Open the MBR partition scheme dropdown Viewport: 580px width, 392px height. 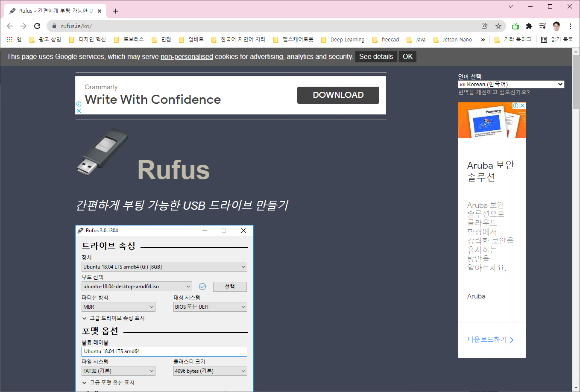pyautogui.click(x=118, y=307)
